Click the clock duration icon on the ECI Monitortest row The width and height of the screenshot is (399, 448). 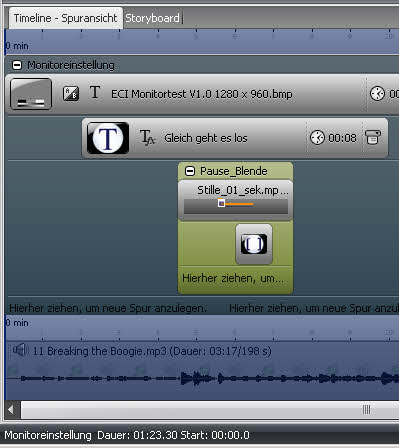point(377,94)
